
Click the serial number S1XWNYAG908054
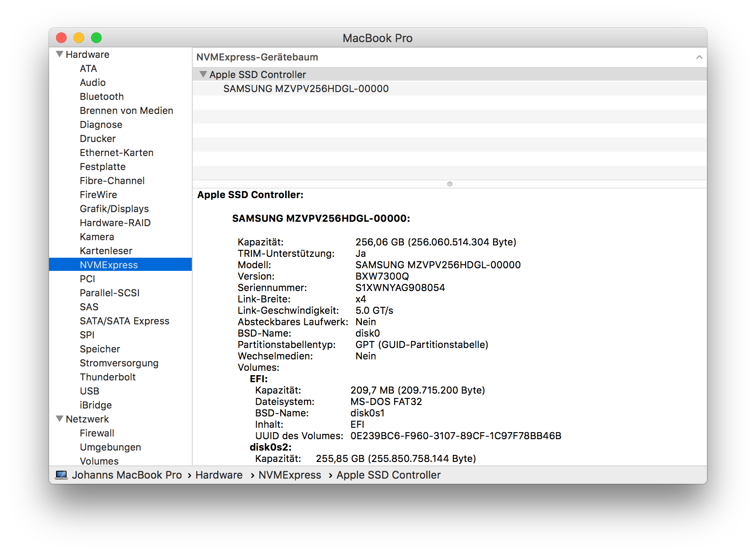point(400,288)
